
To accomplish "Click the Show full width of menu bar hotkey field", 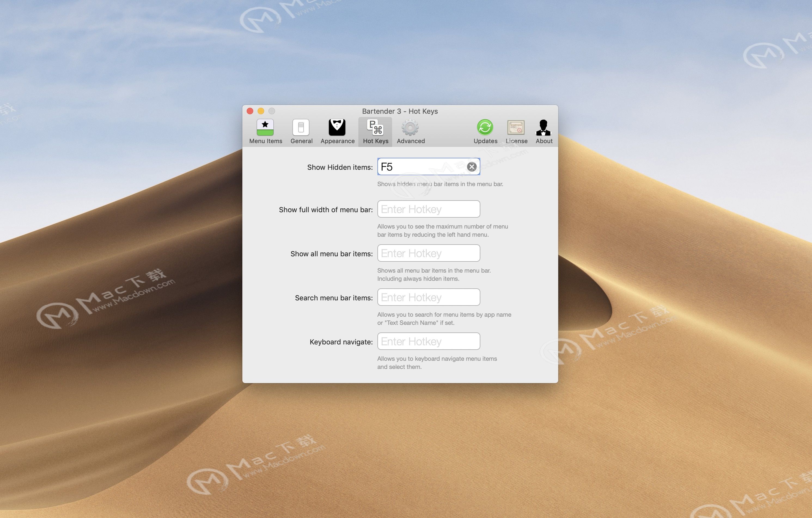I will 428,209.
